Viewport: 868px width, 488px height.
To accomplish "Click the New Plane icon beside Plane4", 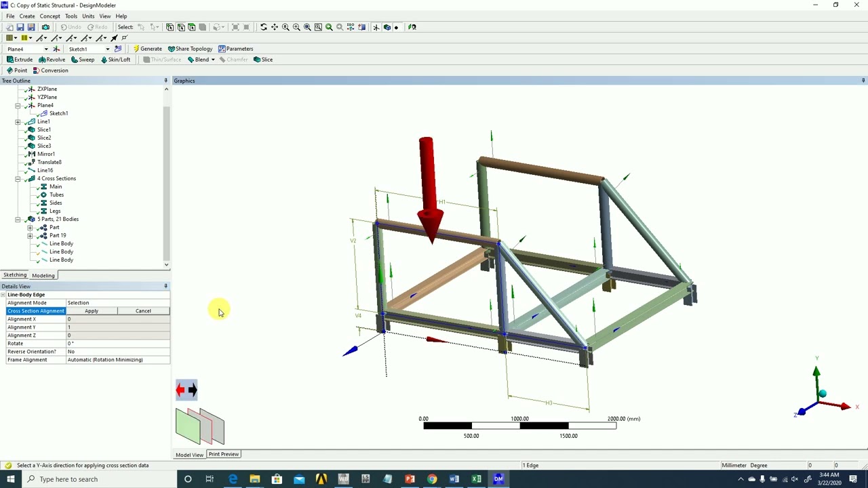I will point(56,49).
